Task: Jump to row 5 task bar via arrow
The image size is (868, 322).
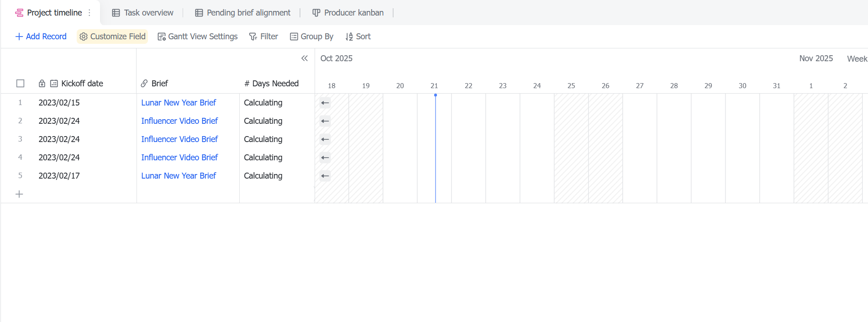Action: tap(325, 176)
